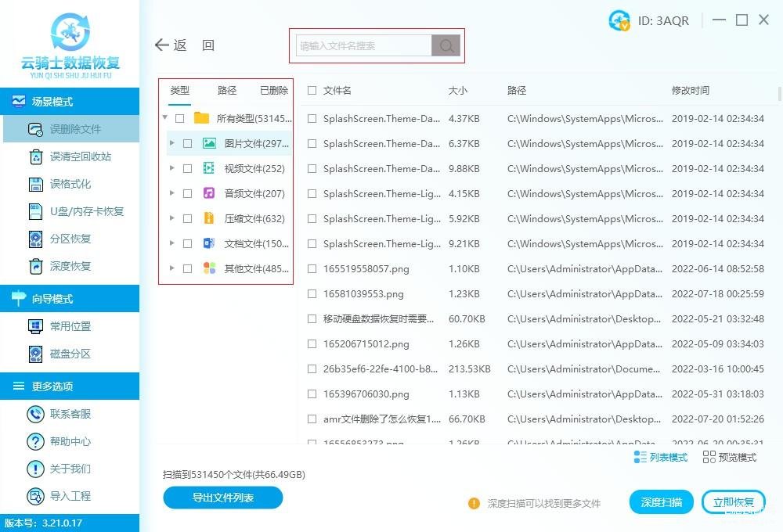Open the 误删除文件 recovery mode

71,129
